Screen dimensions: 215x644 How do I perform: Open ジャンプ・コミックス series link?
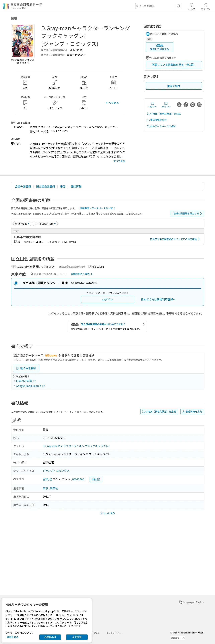click(56, 470)
